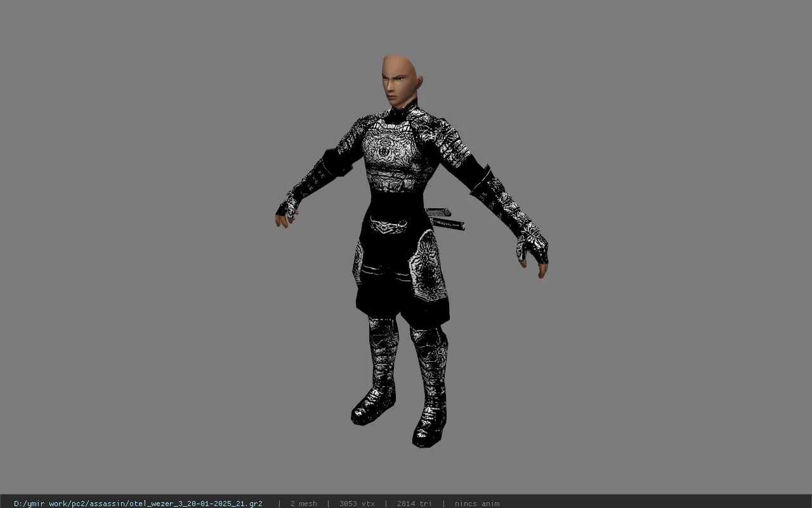Image resolution: width=812 pixels, height=508 pixels.
Task: Click the "2814 tri" triangle count
Action: (x=414, y=504)
